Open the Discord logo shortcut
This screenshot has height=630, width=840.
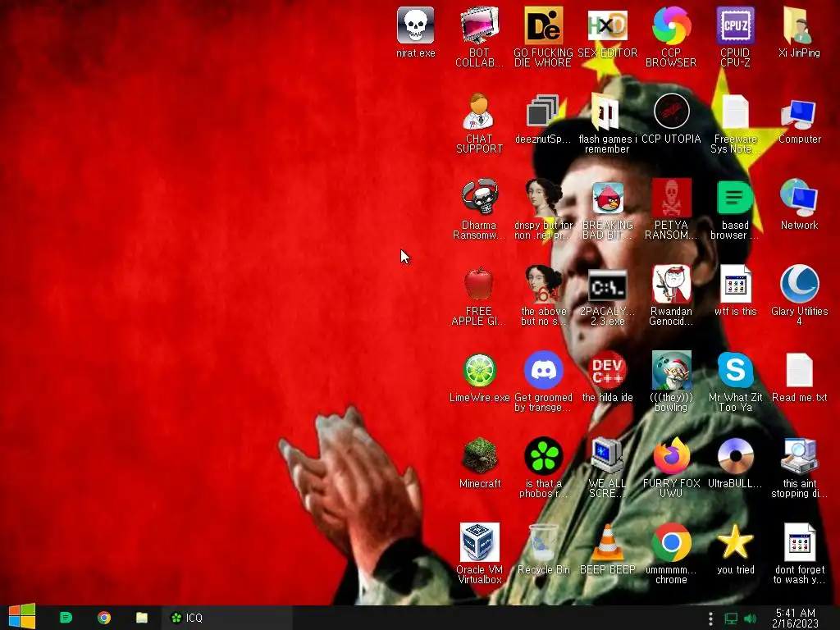543,370
